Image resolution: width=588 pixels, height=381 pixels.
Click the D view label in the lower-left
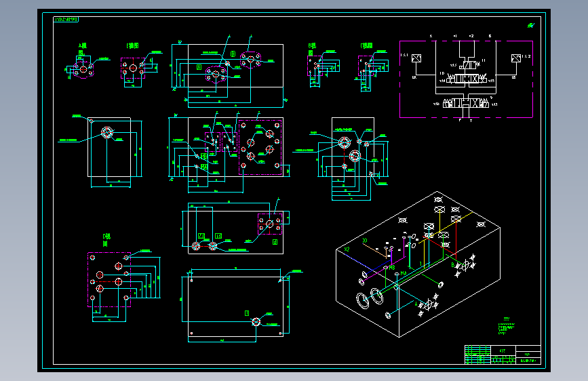(x=106, y=240)
